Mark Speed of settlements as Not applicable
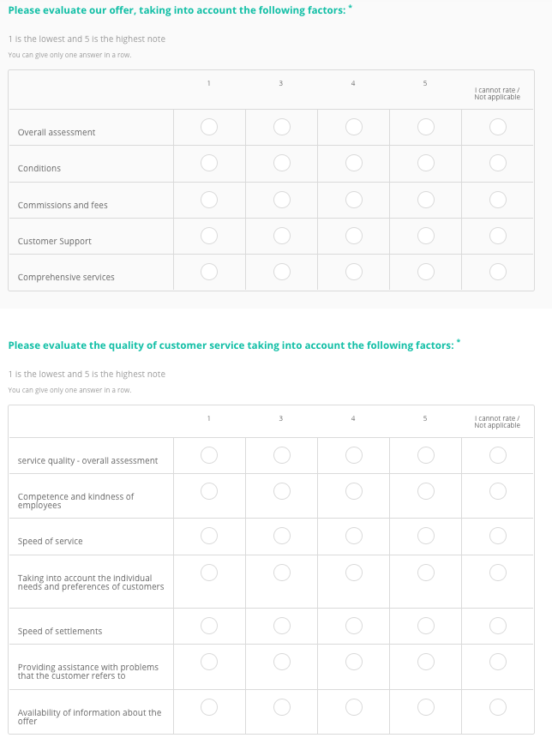Screen dimensions: 552x756 click(497, 626)
